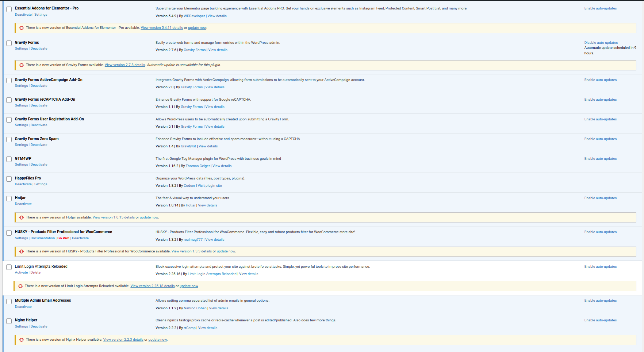Image resolution: width=644 pixels, height=352 pixels.
Task: Update Essential Addons Pro now
Action: click(197, 28)
